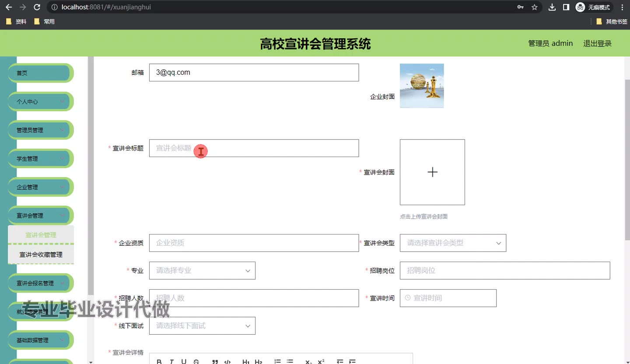
Task: Click the plus icon to upload 宣讲会封面
Action: click(x=432, y=172)
